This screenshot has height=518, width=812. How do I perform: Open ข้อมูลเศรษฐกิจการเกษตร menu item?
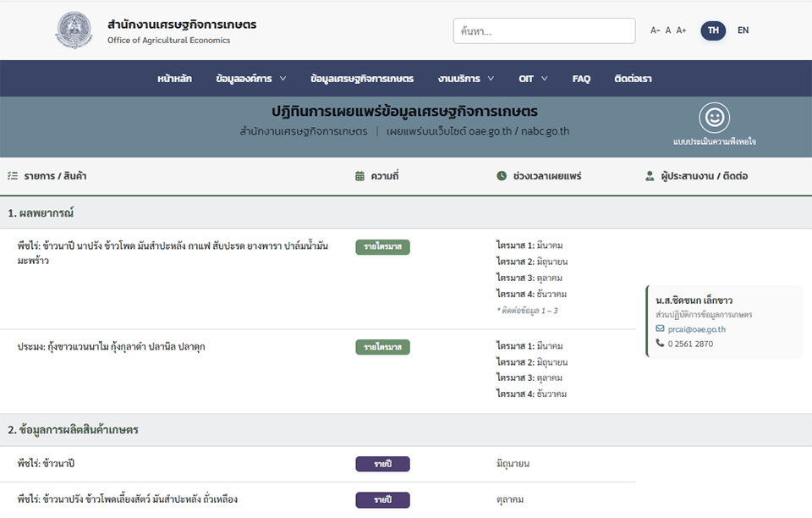point(362,79)
